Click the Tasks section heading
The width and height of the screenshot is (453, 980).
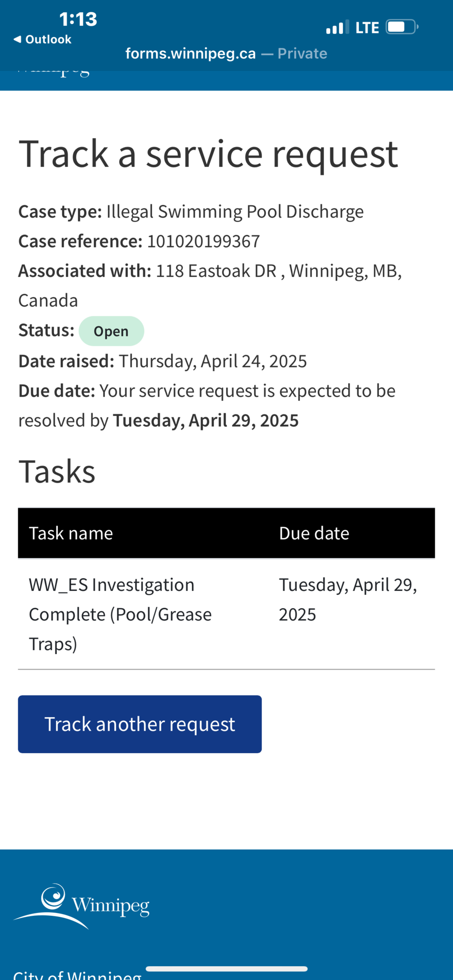(57, 471)
